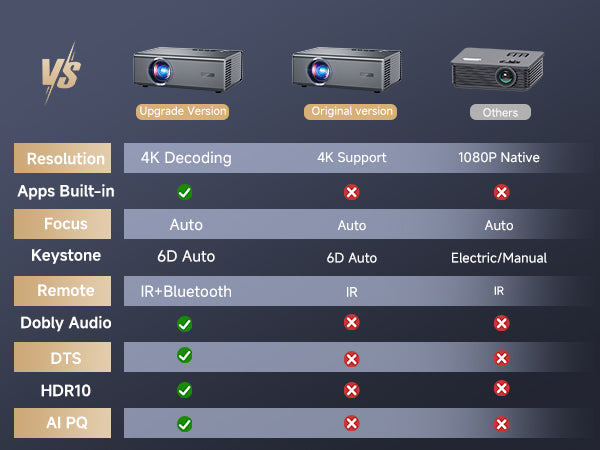Screen dimensions: 600x450
Task: Click the green check in the Dobly Audio row
Action: 185,323
